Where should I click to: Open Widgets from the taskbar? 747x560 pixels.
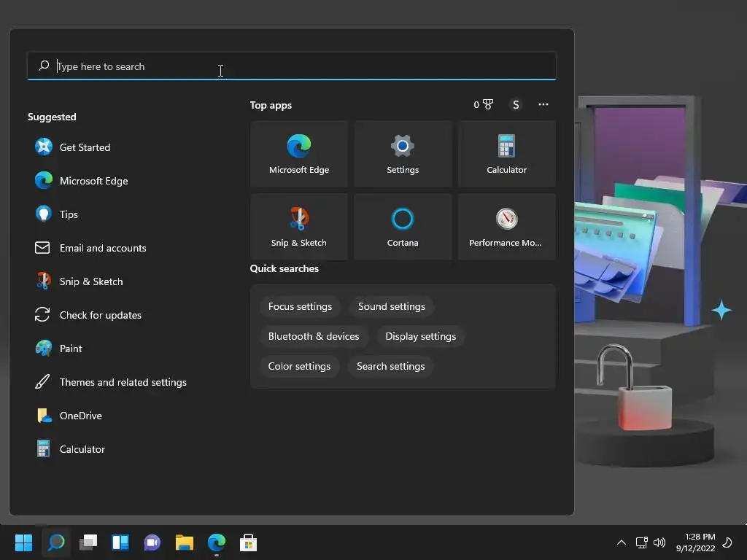coord(120,542)
